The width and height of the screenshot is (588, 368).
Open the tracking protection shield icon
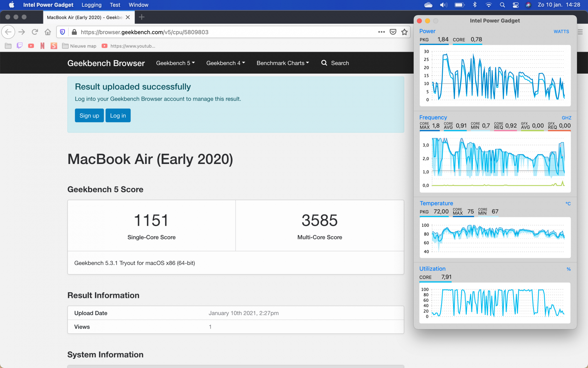pos(62,32)
